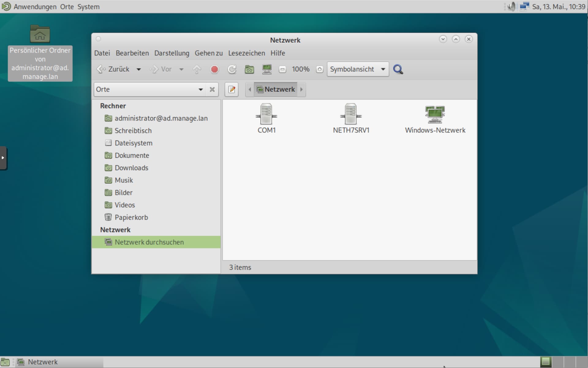Open Computer using the monitor toolbar icon
588x368 pixels.
click(x=266, y=69)
